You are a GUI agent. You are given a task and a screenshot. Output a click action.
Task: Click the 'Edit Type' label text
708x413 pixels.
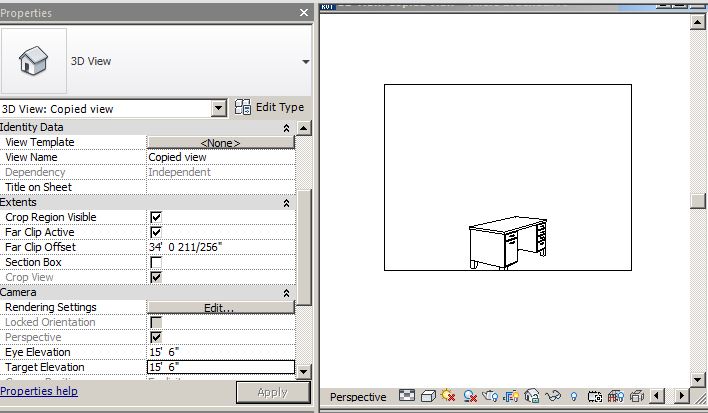point(280,107)
